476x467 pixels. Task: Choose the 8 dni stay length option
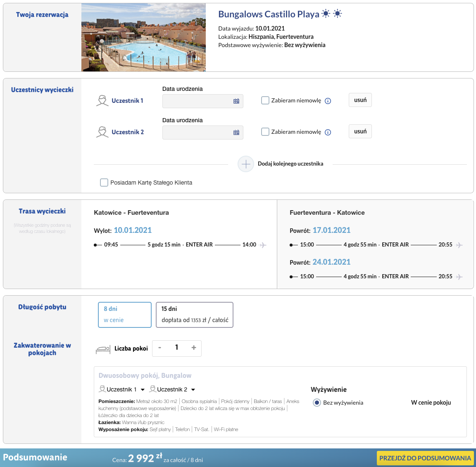pos(125,315)
